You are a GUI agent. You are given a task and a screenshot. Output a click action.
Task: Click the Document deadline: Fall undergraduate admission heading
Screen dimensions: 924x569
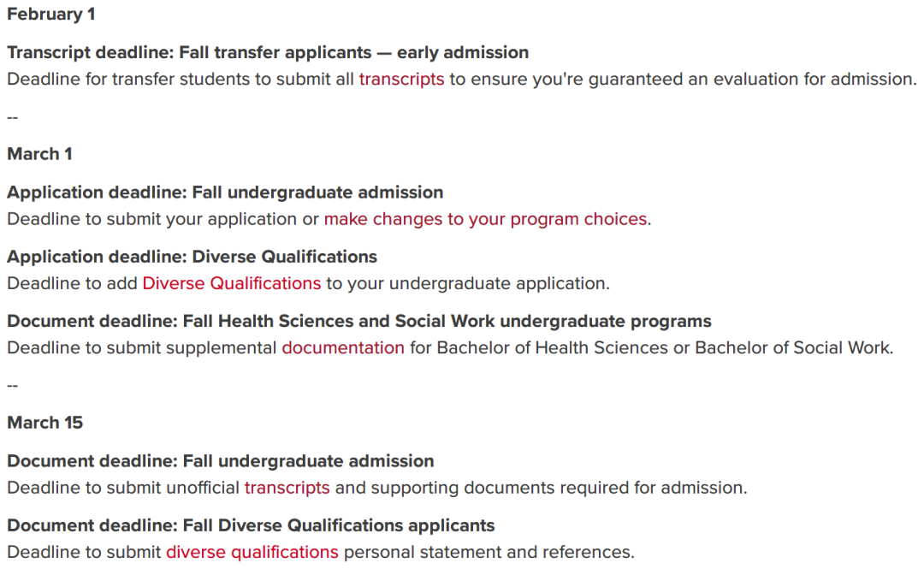coord(221,460)
